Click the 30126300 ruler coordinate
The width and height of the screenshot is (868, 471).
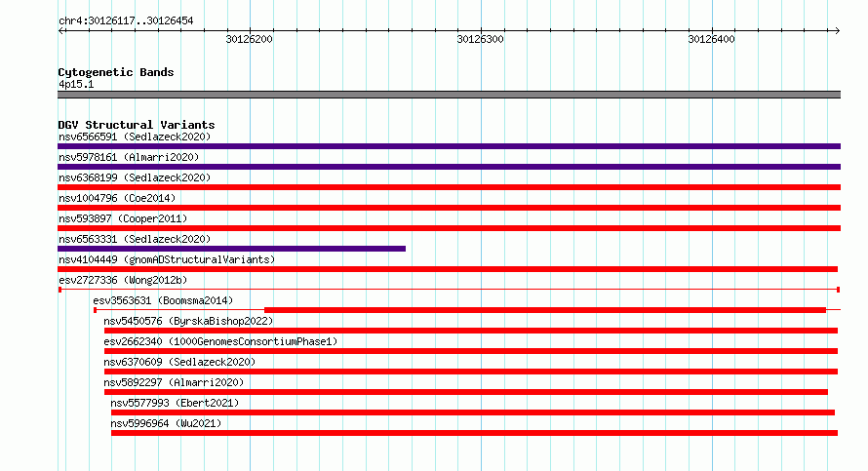480,39
